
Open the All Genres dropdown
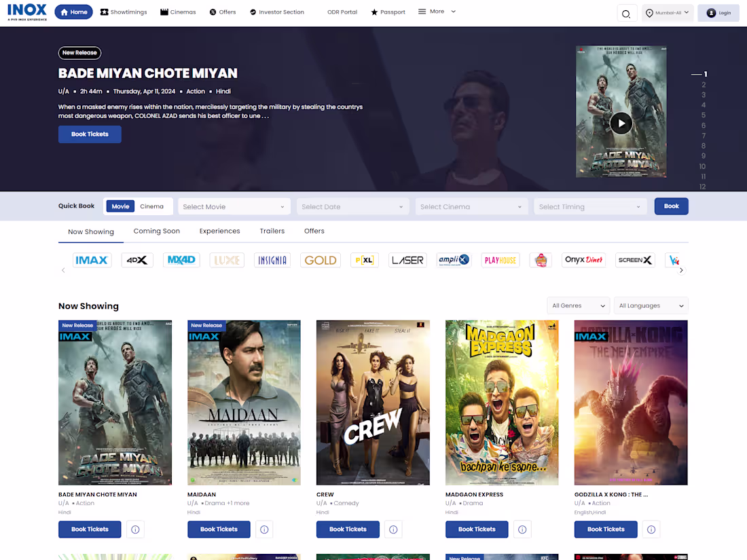(x=578, y=305)
